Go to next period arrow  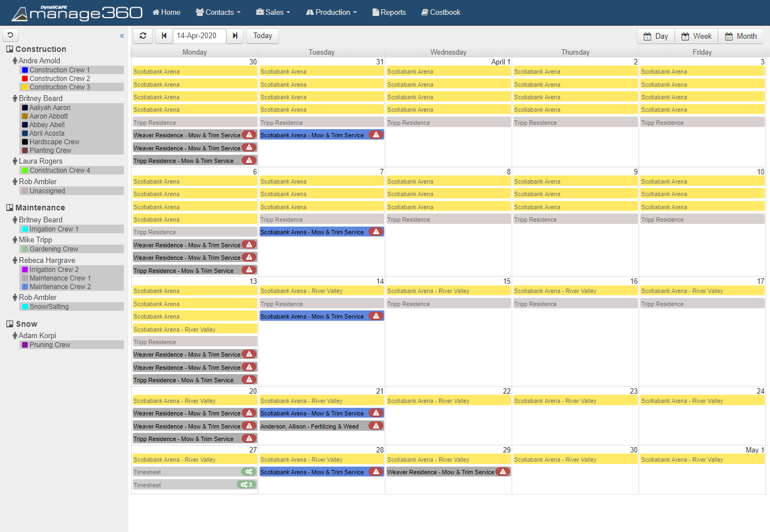[x=235, y=36]
